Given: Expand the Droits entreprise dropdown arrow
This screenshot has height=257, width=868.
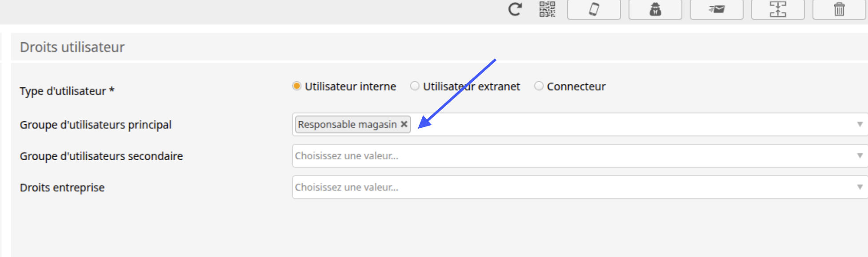Looking at the screenshot, I should 860,187.
